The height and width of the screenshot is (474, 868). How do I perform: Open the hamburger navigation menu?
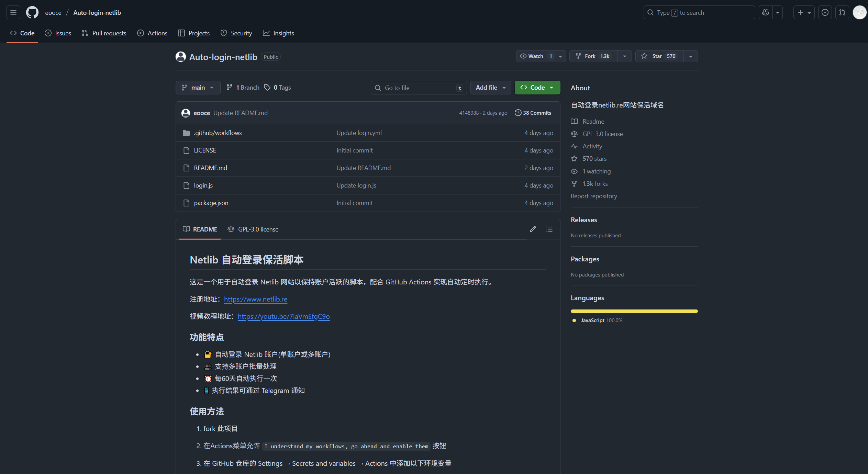pos(13,13)
